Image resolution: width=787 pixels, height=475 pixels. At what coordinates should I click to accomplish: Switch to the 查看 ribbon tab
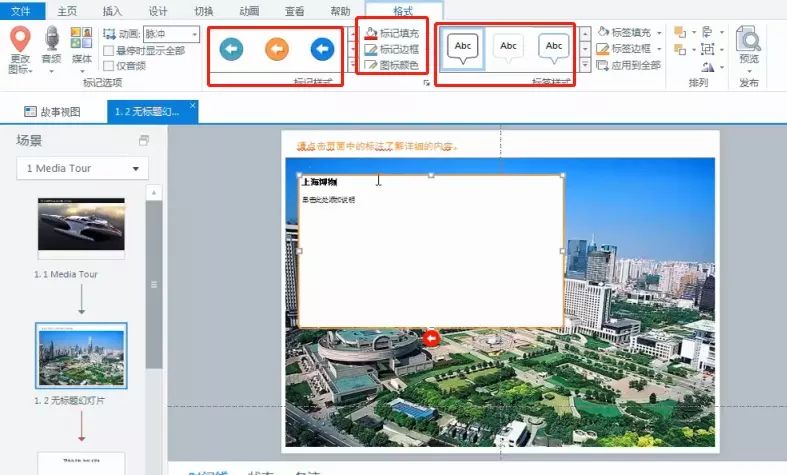294,11
